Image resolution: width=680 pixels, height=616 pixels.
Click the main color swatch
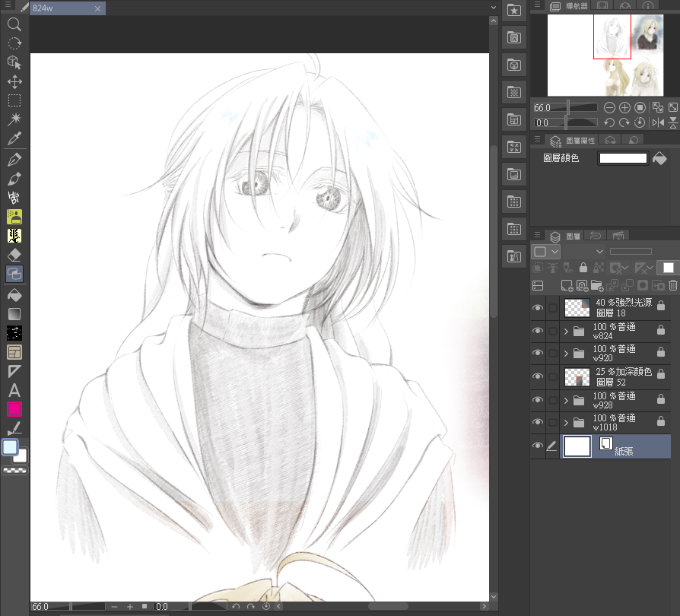[x=10, y=447]
